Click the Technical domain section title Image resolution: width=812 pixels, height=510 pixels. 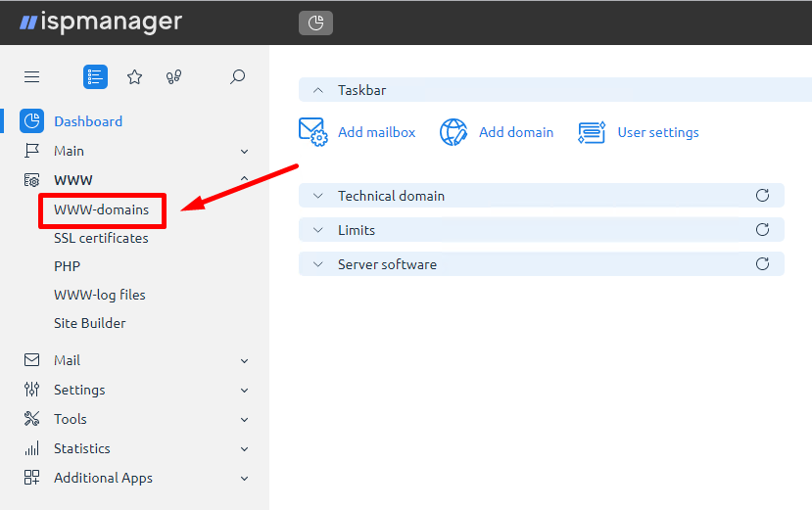[391, 196]
